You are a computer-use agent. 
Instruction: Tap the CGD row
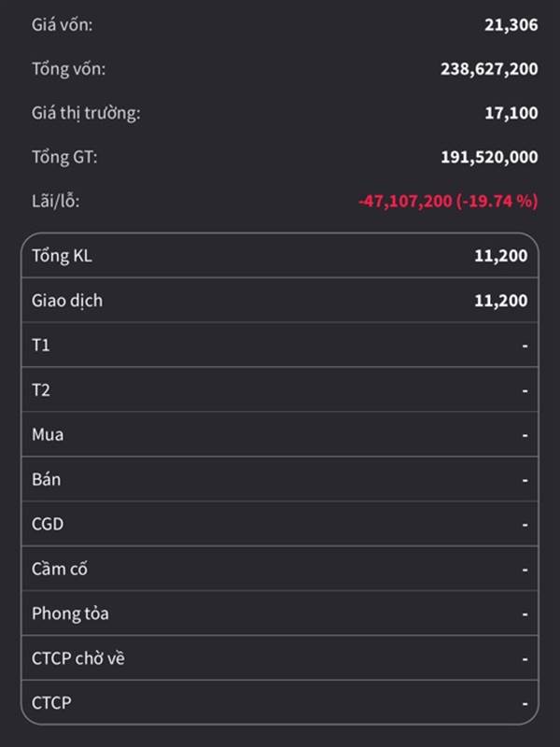pyautogui.click(x=280, y=524)
